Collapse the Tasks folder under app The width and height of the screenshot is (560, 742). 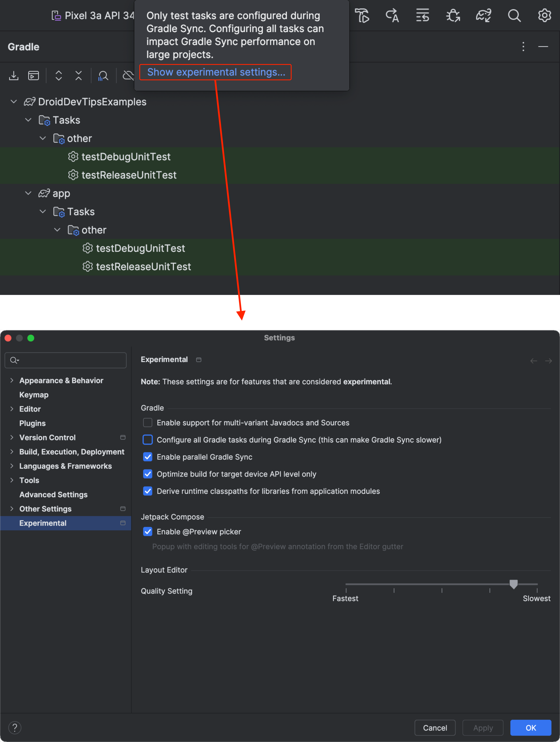(x=43, y=211)
